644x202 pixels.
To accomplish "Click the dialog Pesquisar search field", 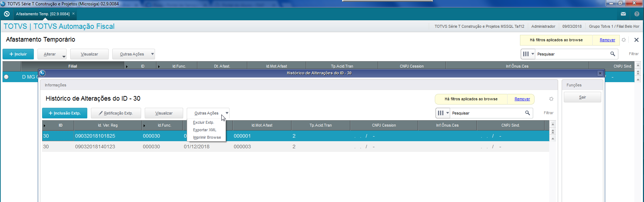I will (x=487, y=113).
